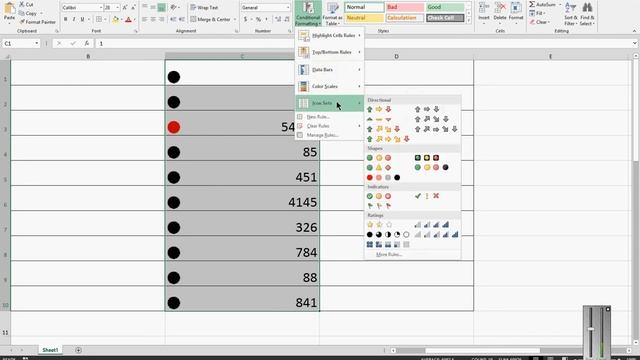Click the Delete cells button

(500, 13)
